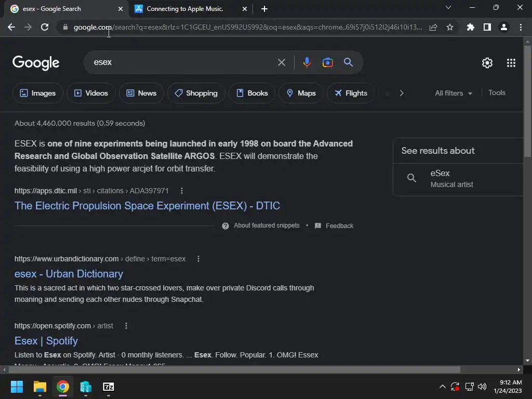Image resolution: width=532 pixels, height=399 pixels.
Task: Filter results by Shopping
Action: pos(196,93)
